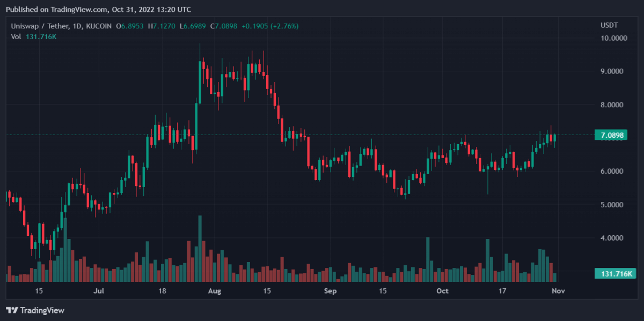644x321 pixels.
Task: Click the 10.0000 price axis label
Action: click(x=614, y=38)
